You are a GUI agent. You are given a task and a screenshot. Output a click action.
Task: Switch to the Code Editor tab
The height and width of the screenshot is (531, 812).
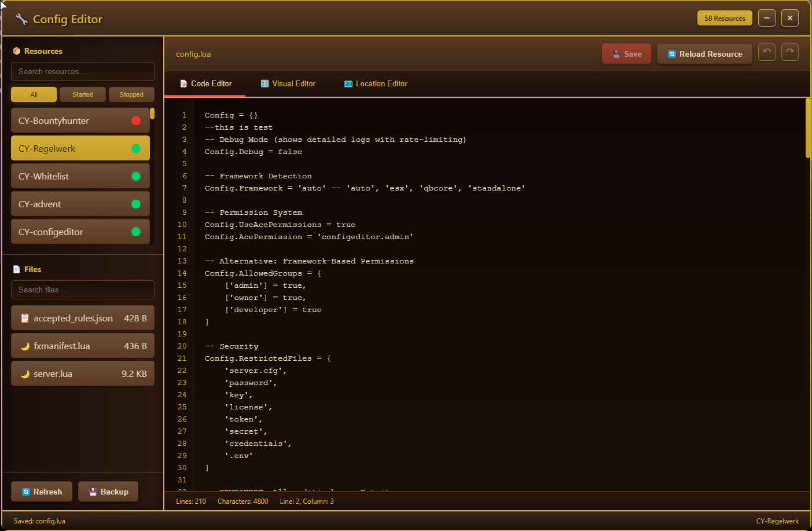pyautogui.click(x=205, y=84)
